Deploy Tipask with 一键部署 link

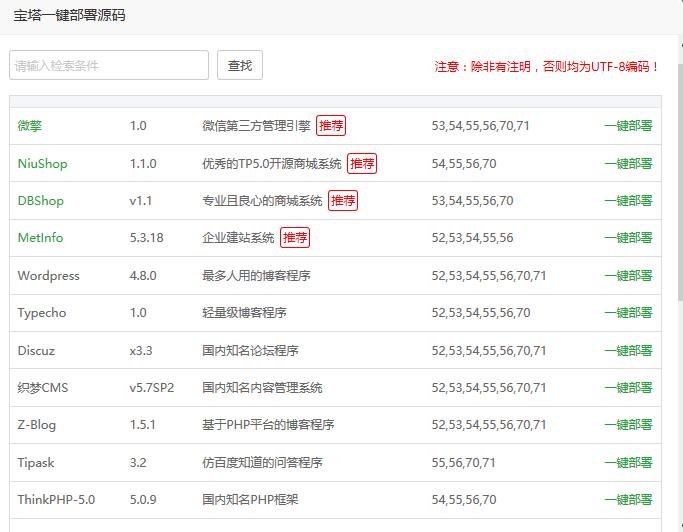pyautogui.click(x=628, y=463)
